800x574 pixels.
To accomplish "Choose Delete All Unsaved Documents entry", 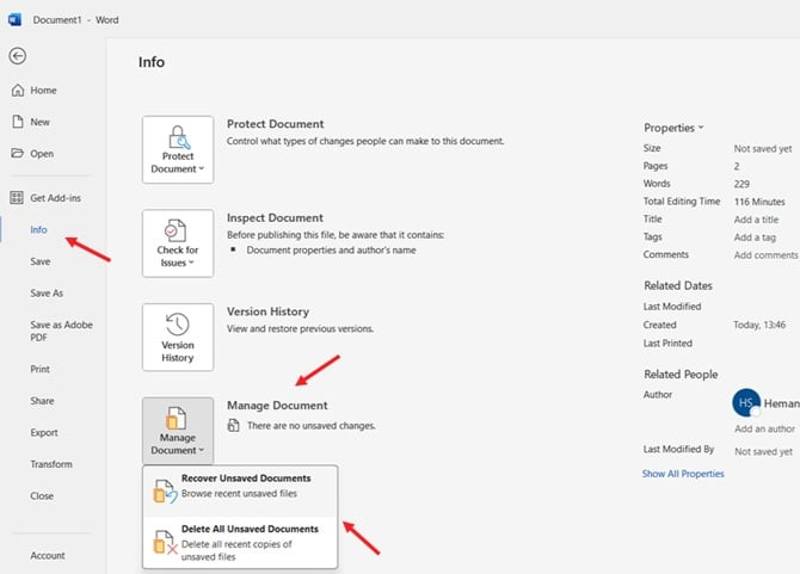I will [240, 542].
